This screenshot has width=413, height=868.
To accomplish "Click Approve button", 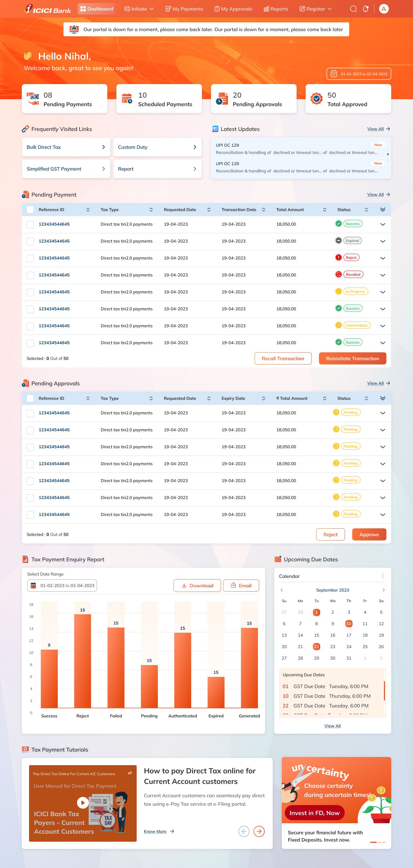I will pos(369,534).
